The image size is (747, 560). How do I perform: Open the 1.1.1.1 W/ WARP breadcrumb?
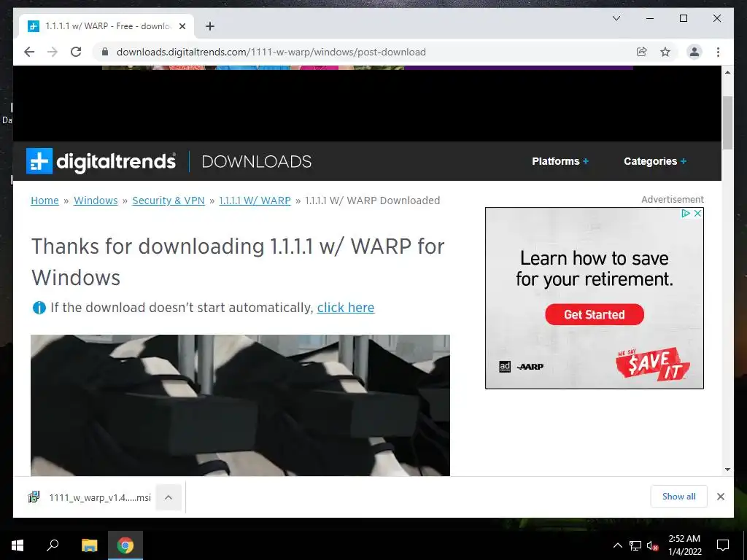(x=255, y=201)
